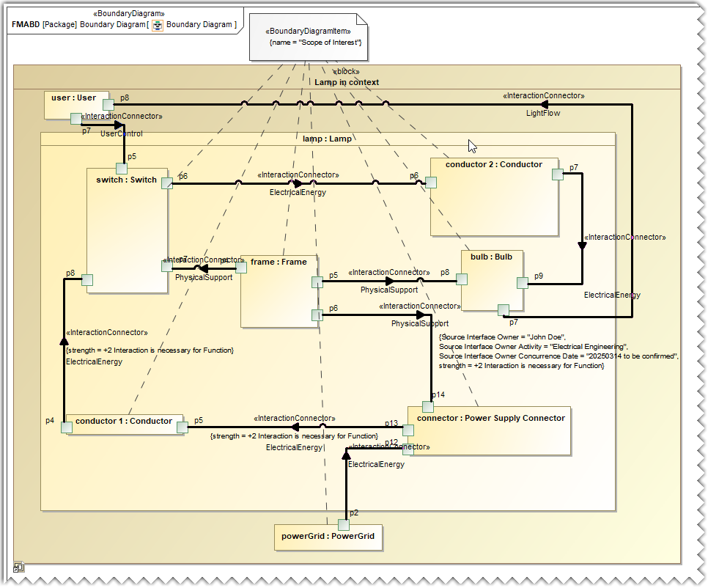Select port p12 on the Power Supply Connector
This screenshot has width=708, height=588.
408,449
